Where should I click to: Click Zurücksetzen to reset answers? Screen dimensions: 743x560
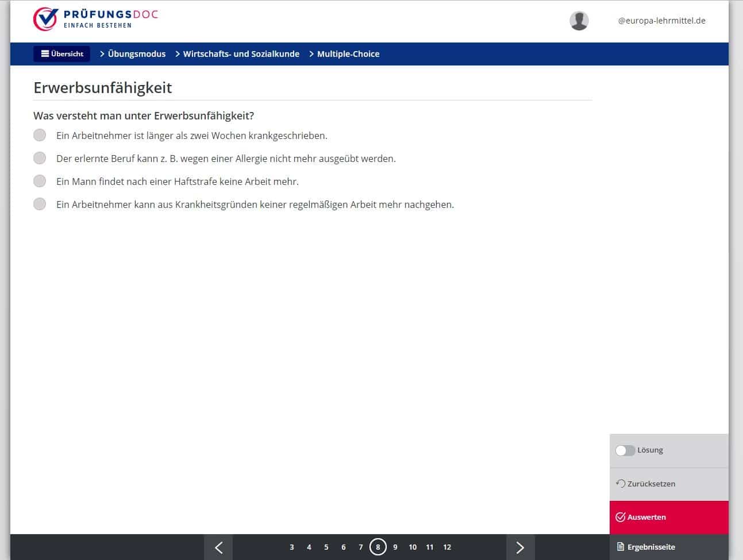(x=668, y=484)
